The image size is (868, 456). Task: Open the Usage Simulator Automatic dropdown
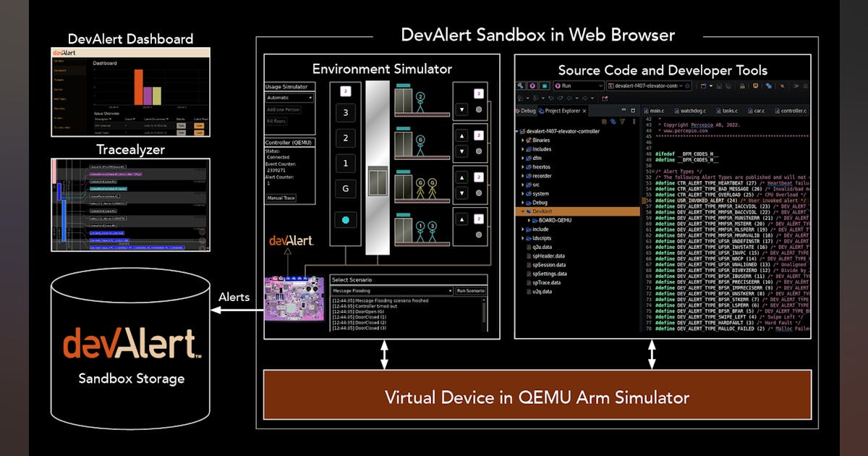point(289,98)
